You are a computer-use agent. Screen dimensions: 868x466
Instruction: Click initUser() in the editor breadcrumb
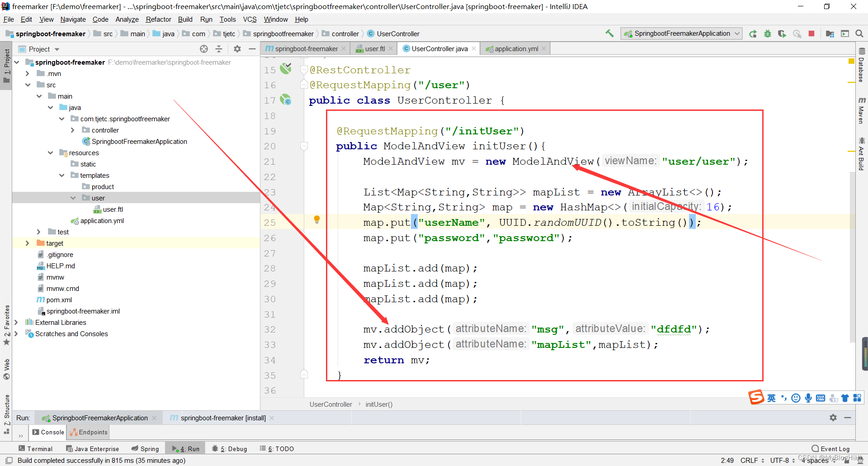pyautogui.click(x=379, y=404)
